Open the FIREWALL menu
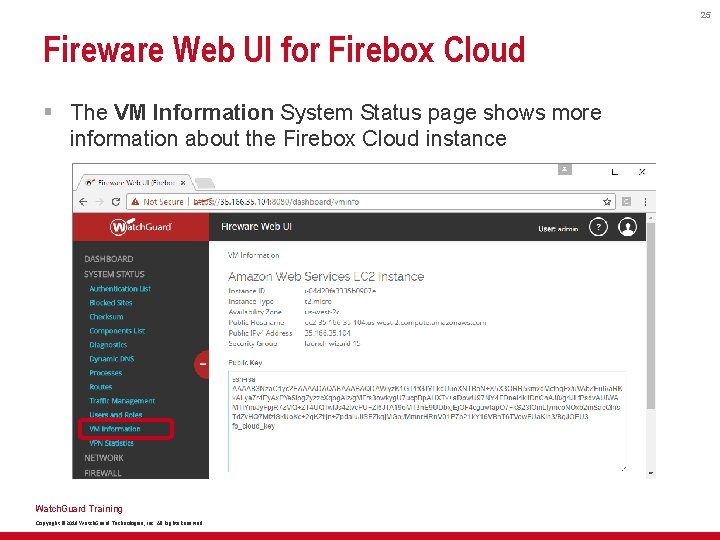The height and width of the screenshot is (540, 720). 103,473
